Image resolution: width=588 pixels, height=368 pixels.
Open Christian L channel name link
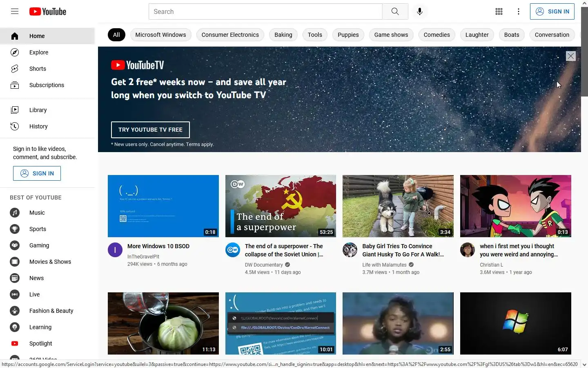pos(491,265)
